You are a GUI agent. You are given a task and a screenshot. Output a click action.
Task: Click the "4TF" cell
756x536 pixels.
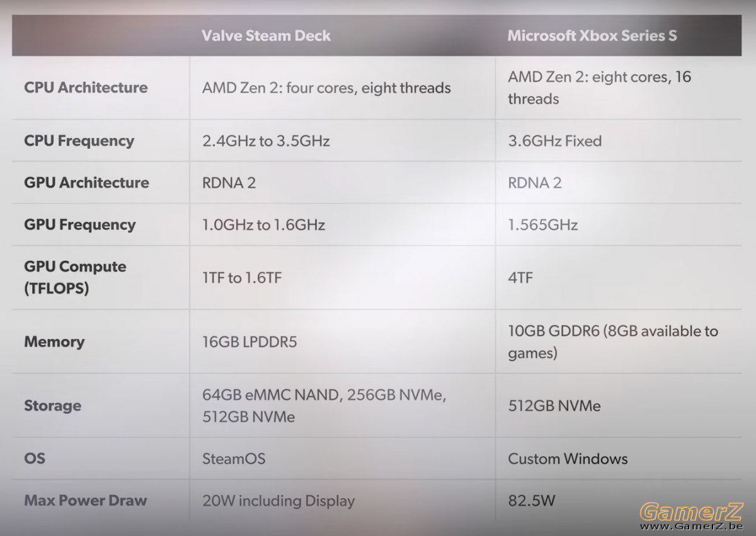[520, 278]
